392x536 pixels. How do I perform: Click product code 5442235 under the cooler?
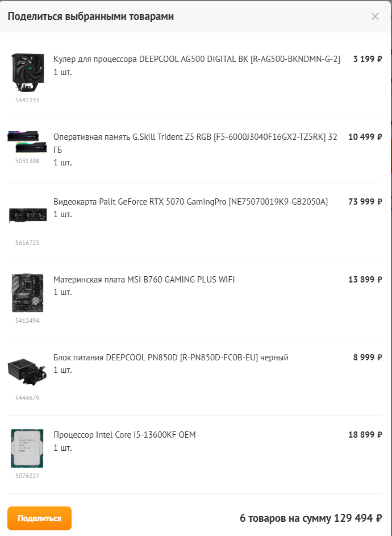click(27, 100)
